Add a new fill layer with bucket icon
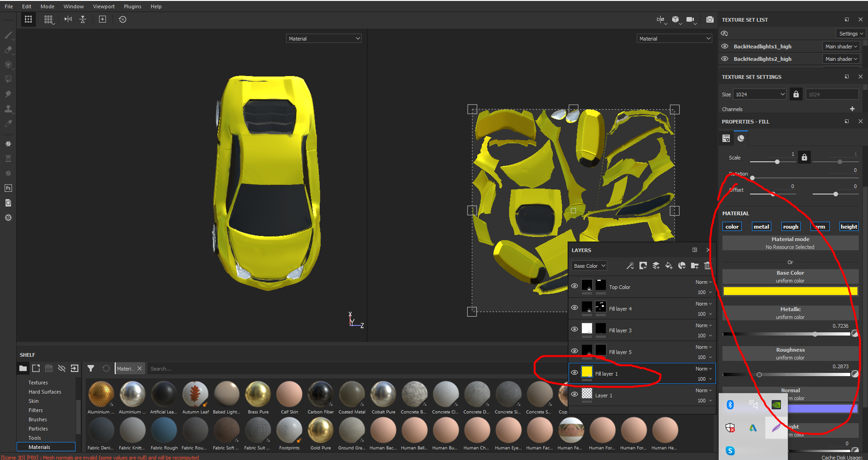The height and width of the screenshot is (460, 868). [669, 265]
